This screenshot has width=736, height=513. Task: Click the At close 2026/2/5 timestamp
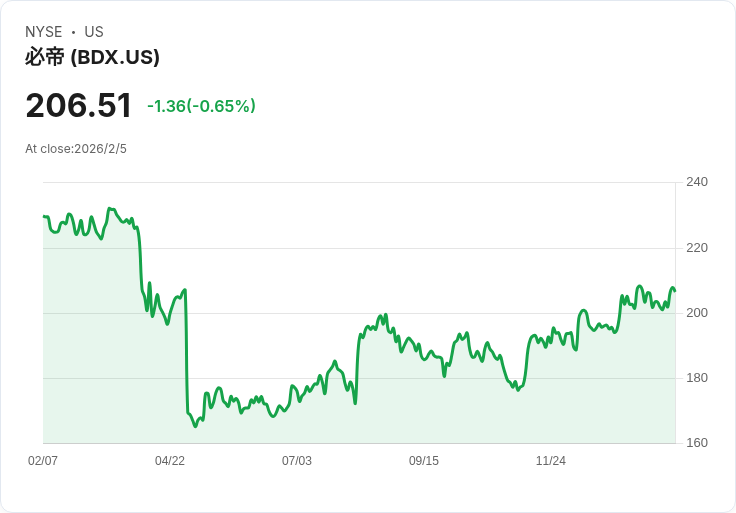76,149
